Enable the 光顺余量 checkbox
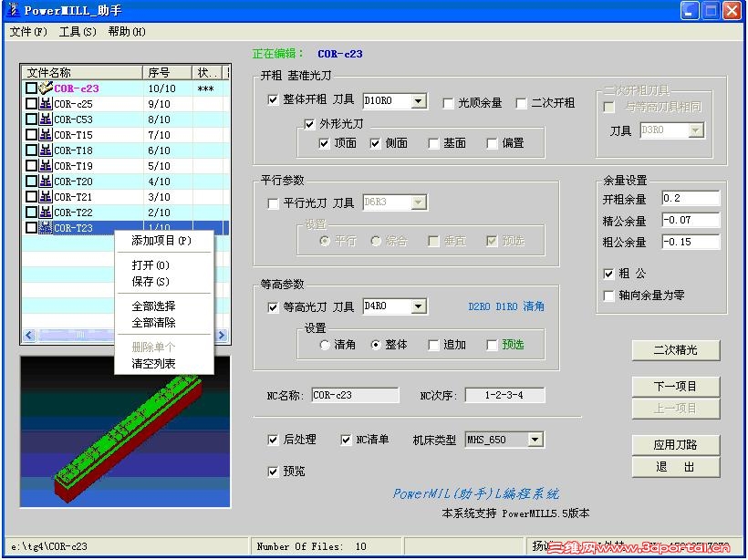This screenshot has width=748, height=560. tap(448, 103)
